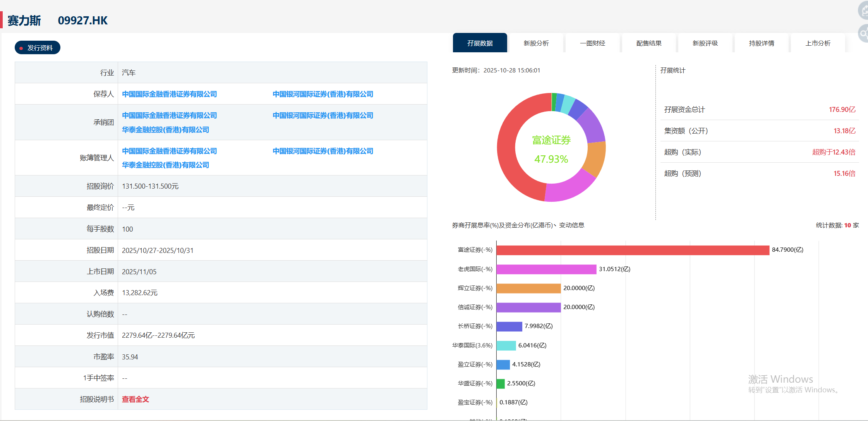The width and height of the screenshot is (868, 421).
Task: Switch to 上市分析 tab
Action: 818,43
